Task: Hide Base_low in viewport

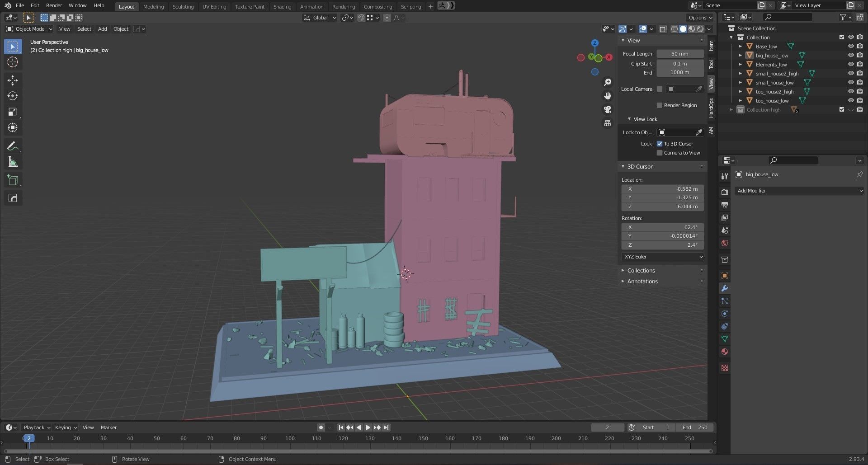Action: 850,46
